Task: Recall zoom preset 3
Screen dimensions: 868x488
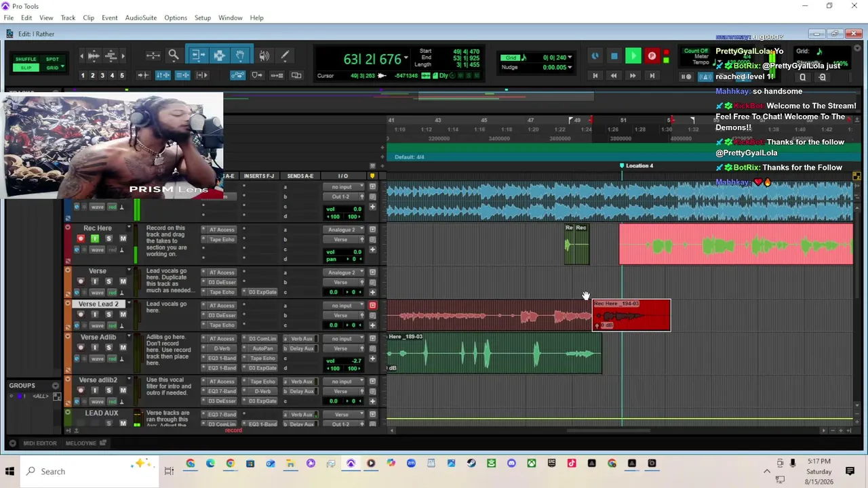Action: (x=102, y=75)
